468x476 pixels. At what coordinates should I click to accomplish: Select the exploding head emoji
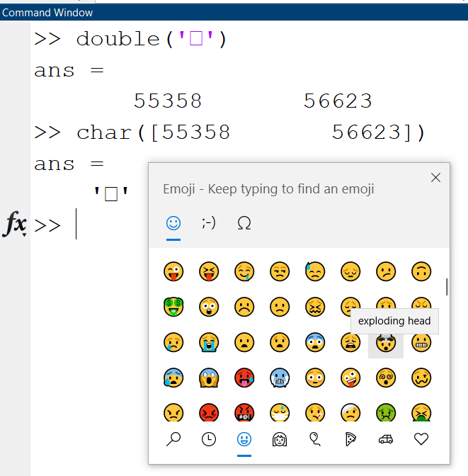(x=386, y=343)
